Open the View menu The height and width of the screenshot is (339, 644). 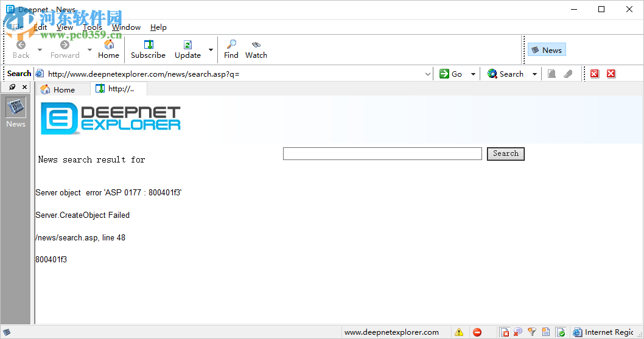[65, 27]
